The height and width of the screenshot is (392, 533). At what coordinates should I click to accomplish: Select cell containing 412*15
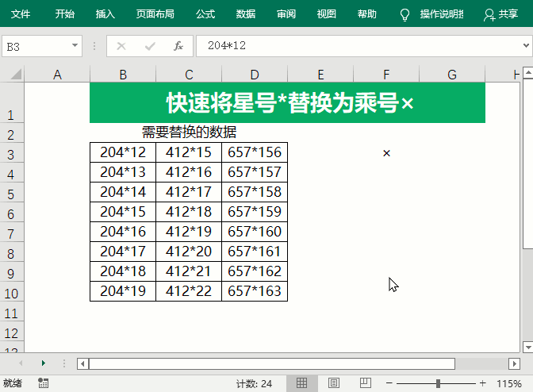[189, 152]
